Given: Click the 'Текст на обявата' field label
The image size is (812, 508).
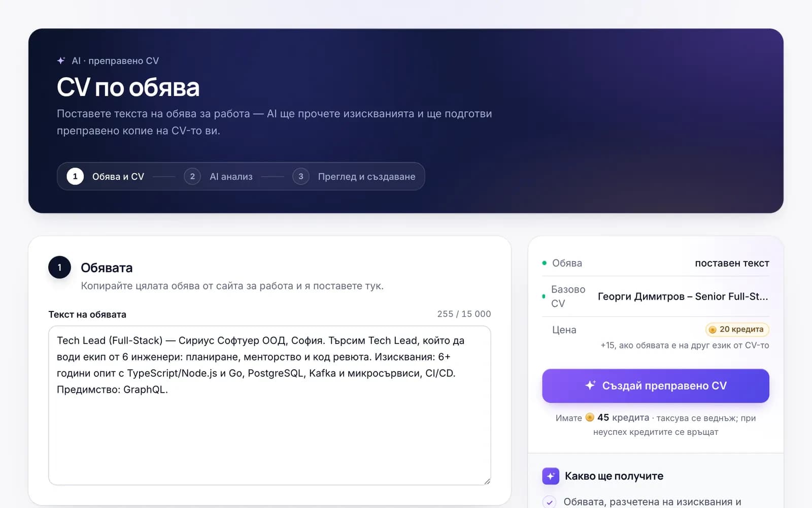Looking at the screenshot, I should click(87, 314).
